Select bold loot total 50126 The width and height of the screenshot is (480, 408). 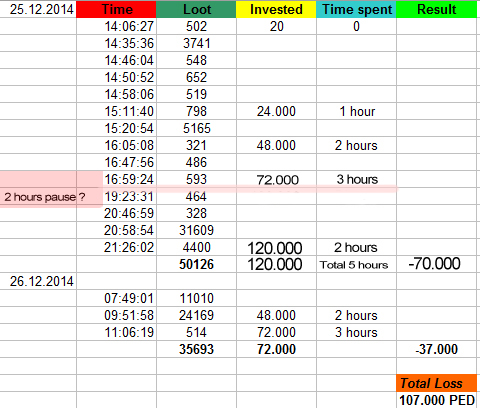pyautogui.click(x=196, y=264)
